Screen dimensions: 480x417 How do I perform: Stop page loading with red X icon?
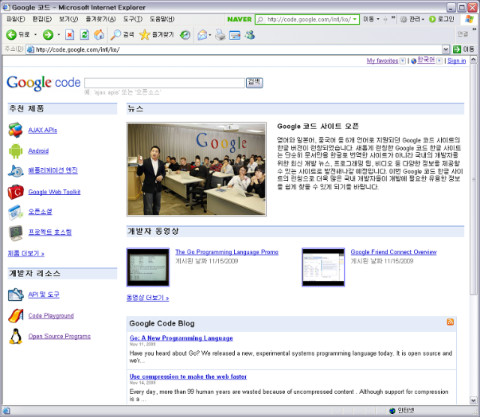coord(70,35)
